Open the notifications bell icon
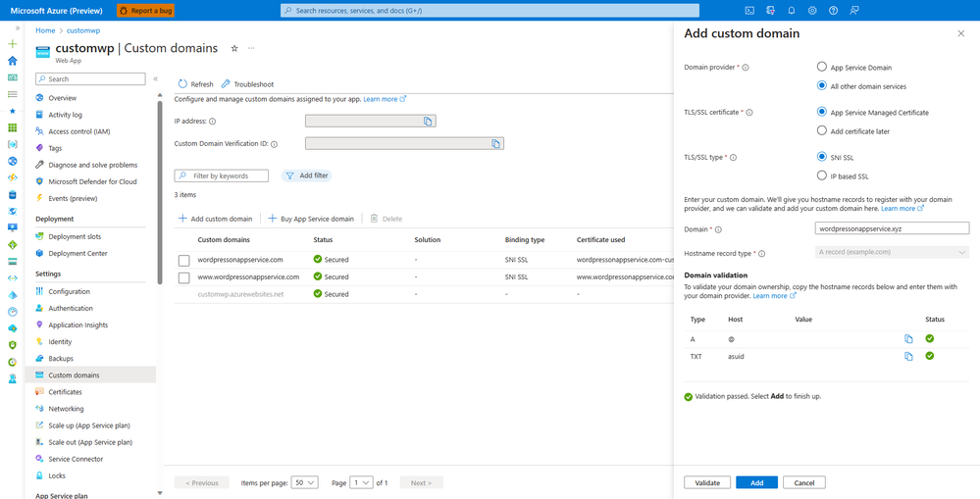Image resolution: width=980 pixels, height=499 pixels. tap(792, 10)
